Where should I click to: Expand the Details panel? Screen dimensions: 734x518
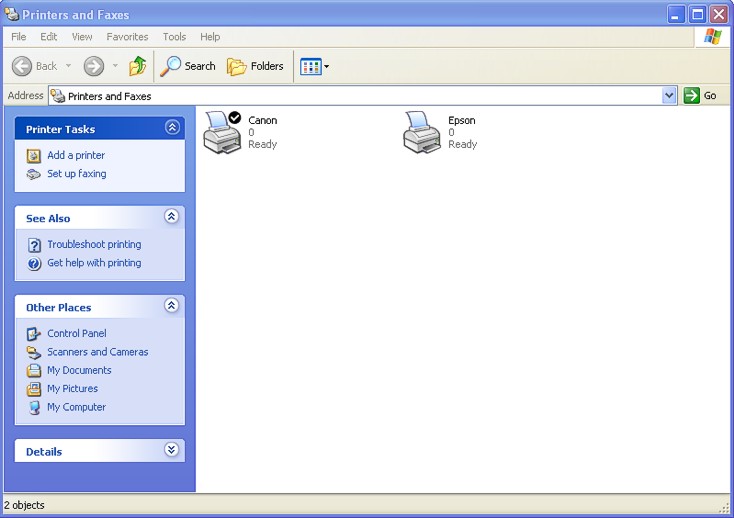[171, 450]
